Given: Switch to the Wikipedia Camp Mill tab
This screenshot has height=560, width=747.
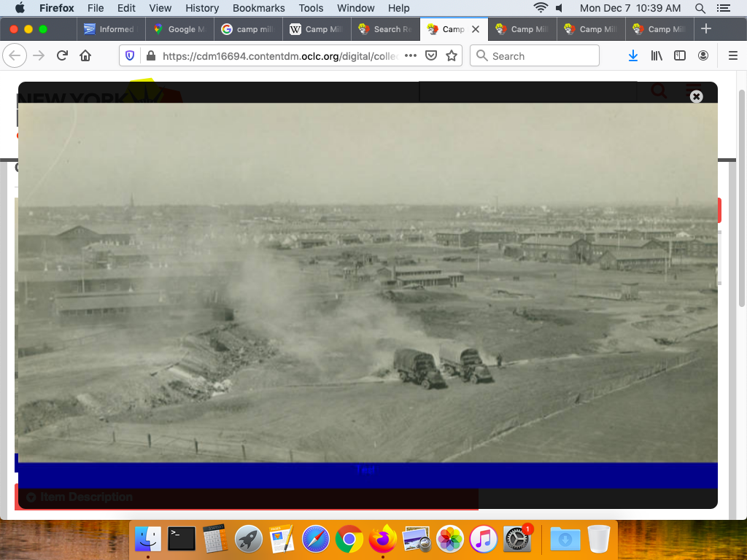Looking at the screenshot, I should [317, 29].
